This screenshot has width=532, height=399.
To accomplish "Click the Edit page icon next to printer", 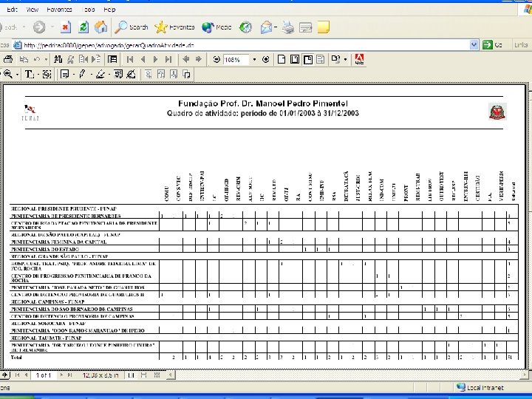I will tap(305, 27).
